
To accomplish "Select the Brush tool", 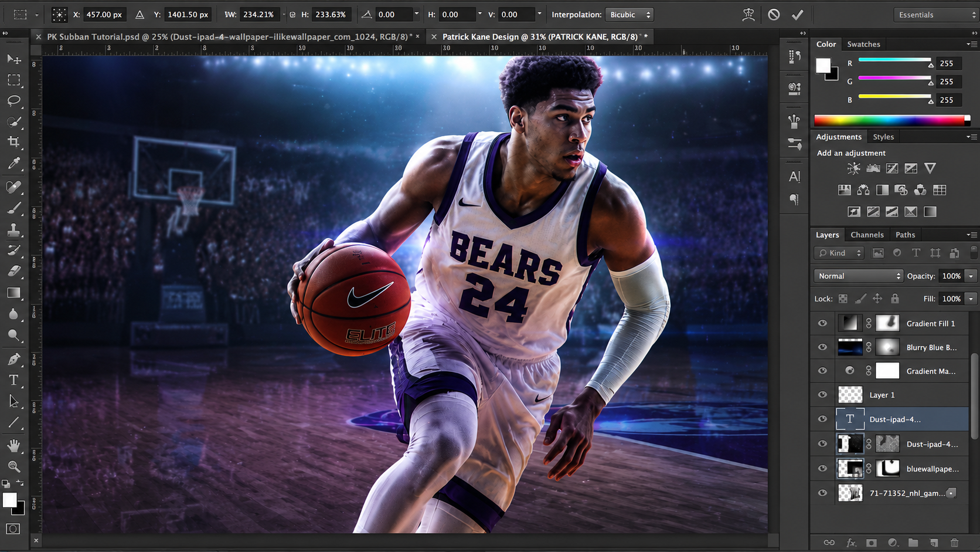I will 14,208.
